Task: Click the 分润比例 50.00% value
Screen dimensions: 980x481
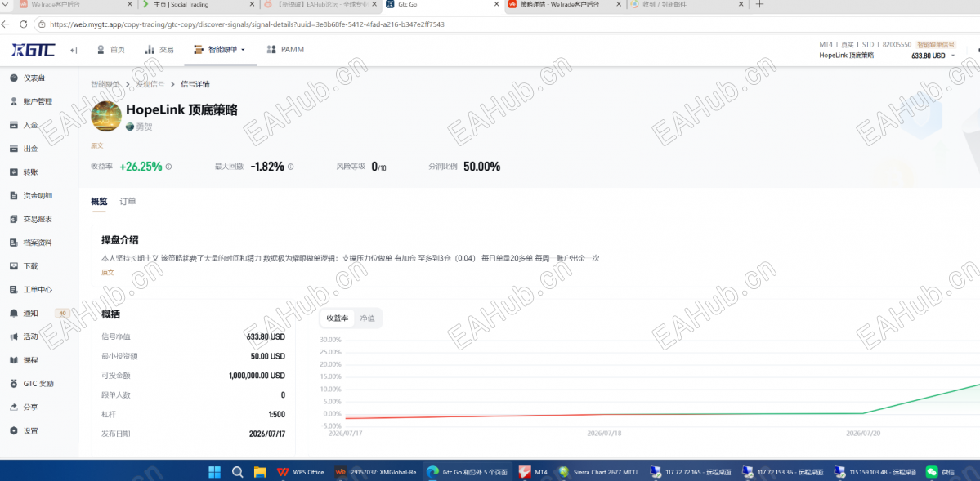Action: click(481, 167)
